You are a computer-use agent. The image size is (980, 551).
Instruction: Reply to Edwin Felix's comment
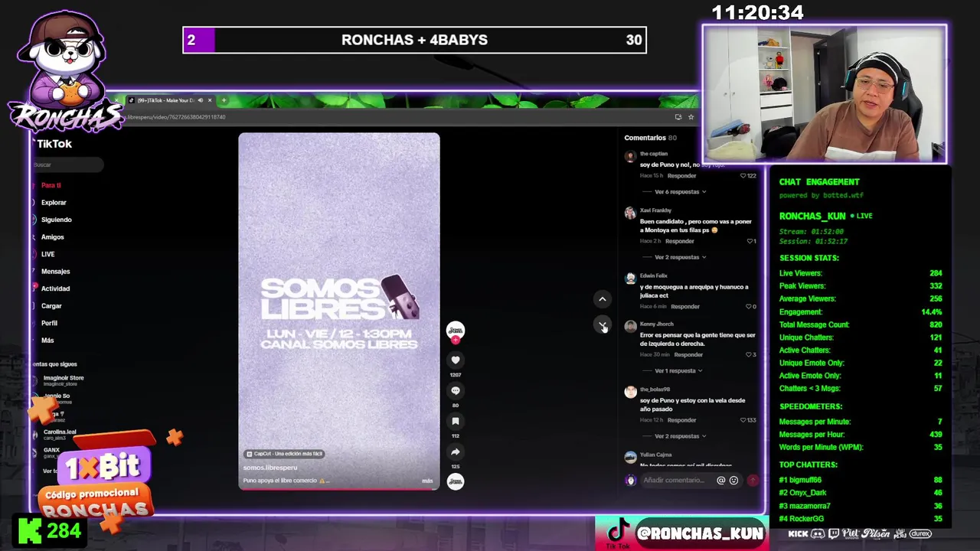coord(684,307)
